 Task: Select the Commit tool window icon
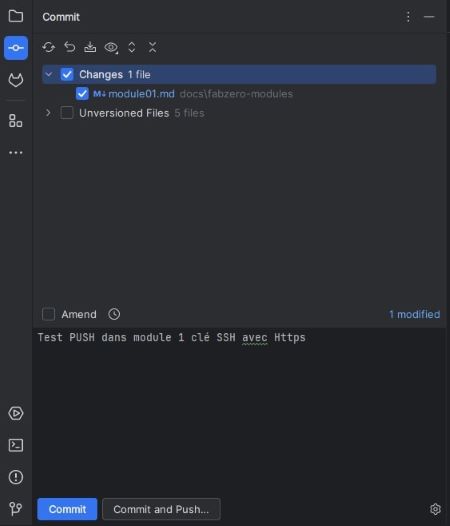point(16,48)
